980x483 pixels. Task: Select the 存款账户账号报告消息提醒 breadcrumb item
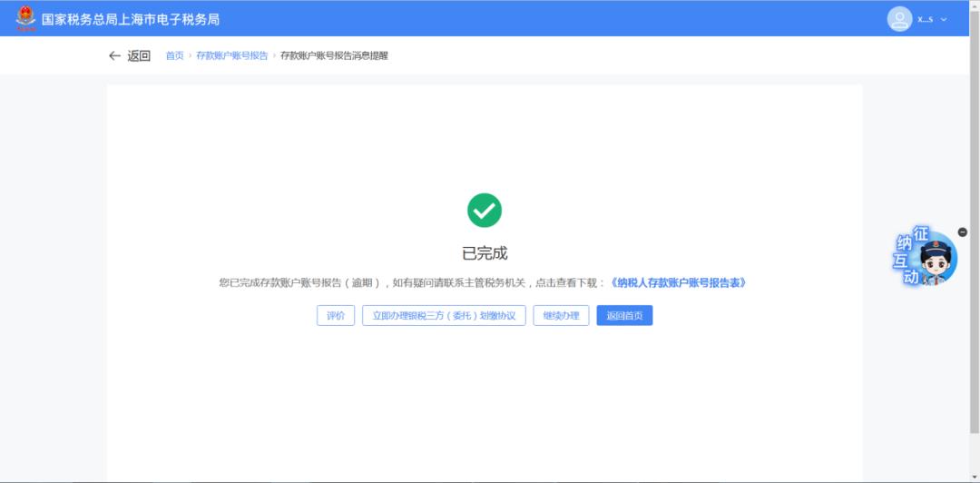334,56
